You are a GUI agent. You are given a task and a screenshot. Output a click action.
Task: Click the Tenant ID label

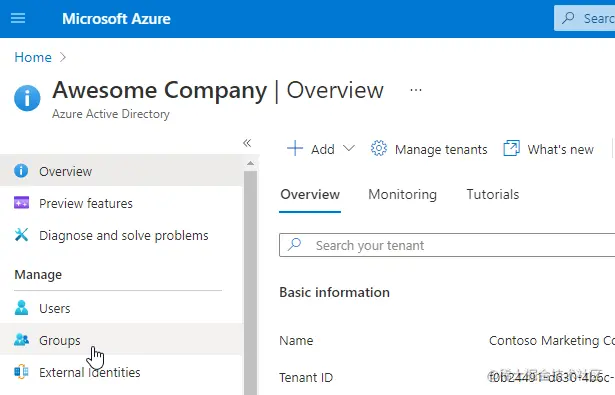306,377
